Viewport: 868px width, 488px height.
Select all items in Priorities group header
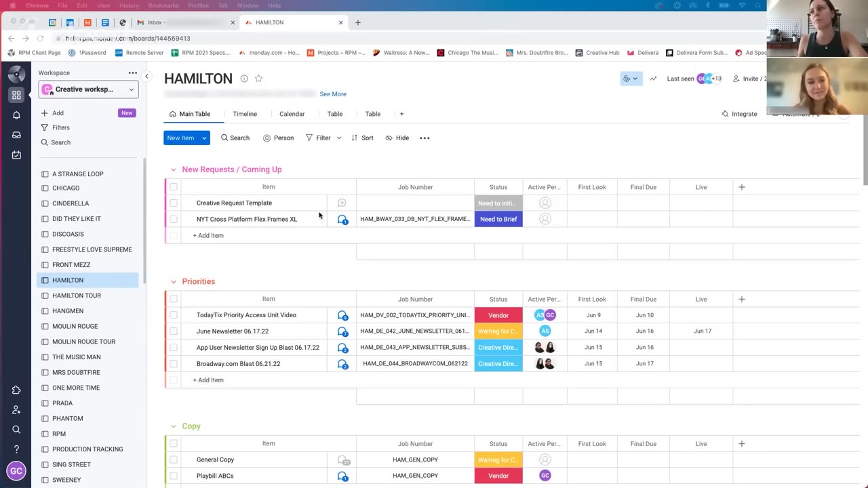pyautogui.click(x=174, y=298)
